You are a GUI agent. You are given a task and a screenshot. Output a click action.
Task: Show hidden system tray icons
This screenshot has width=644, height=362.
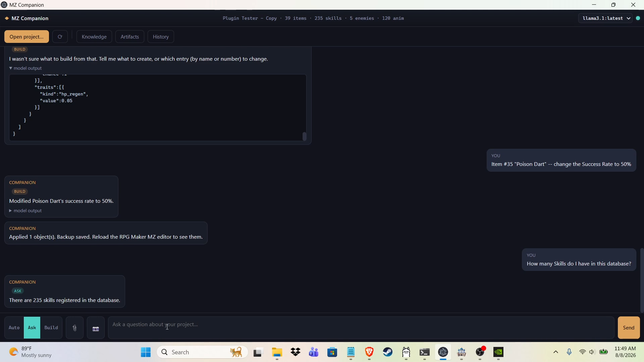556,352
